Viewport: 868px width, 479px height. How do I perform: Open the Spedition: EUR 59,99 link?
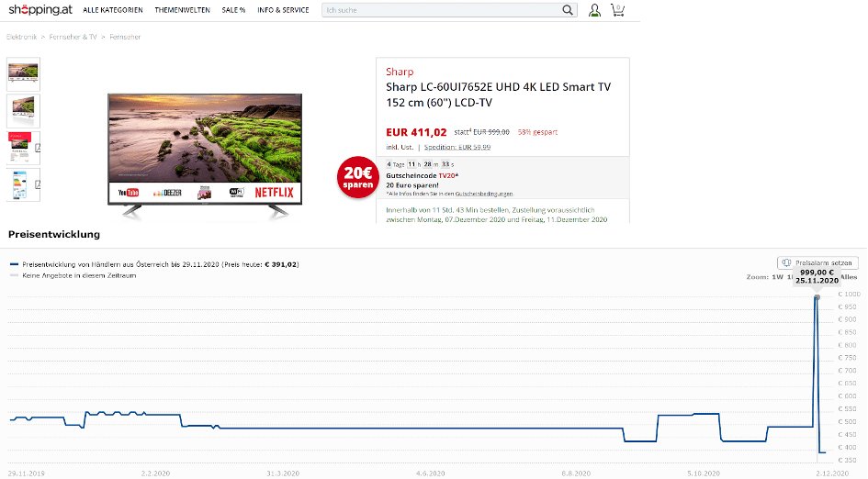click(x=457, y=147)
